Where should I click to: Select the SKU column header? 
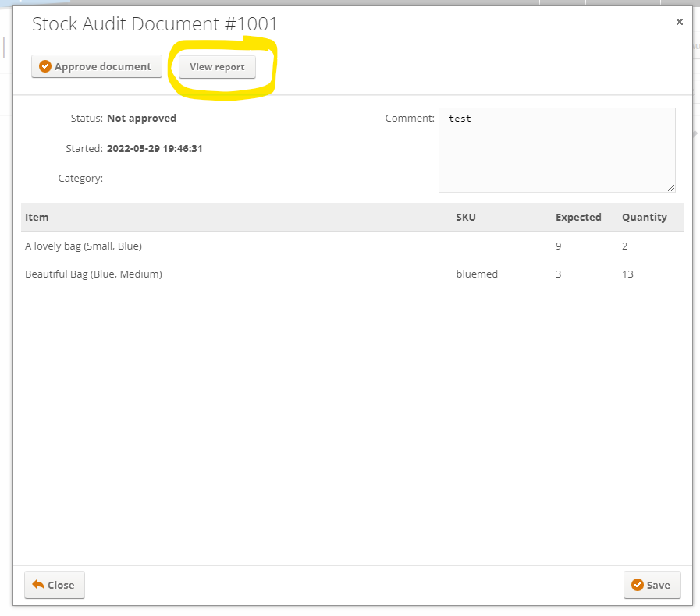pyautogui.click(x=466, y=218)
